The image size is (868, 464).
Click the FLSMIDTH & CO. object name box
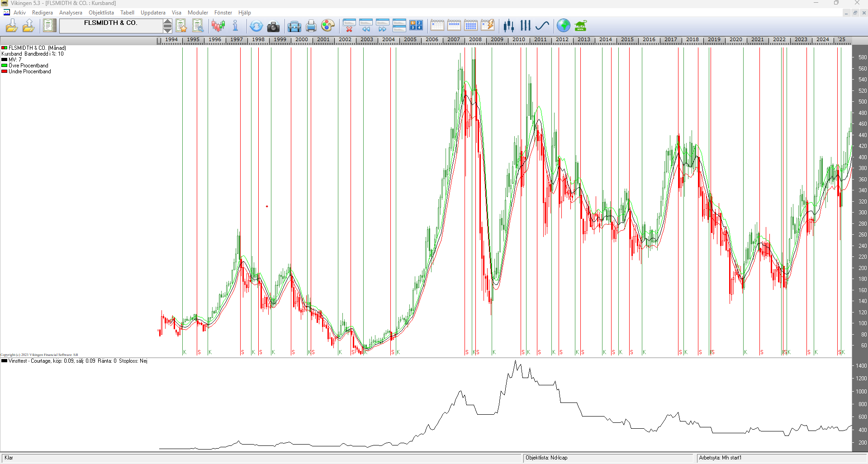pos(111,26)
